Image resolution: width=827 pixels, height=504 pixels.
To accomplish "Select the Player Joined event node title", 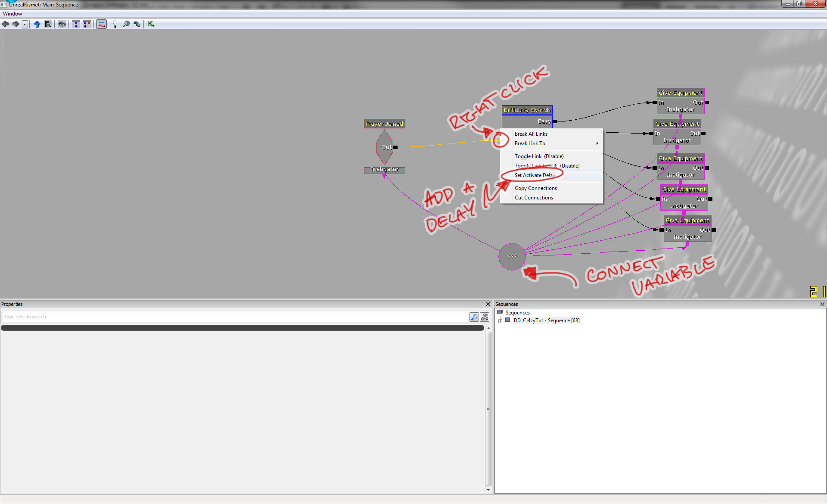I will 385,124.
